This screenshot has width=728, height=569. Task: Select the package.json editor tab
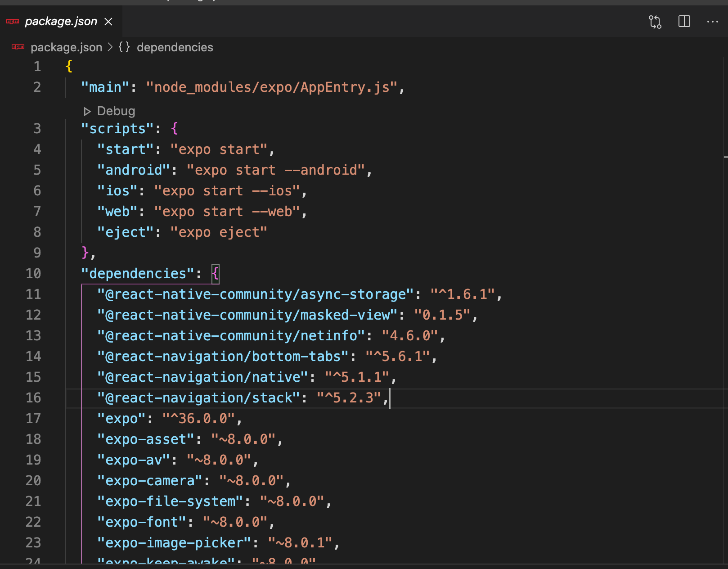[61, 21]
